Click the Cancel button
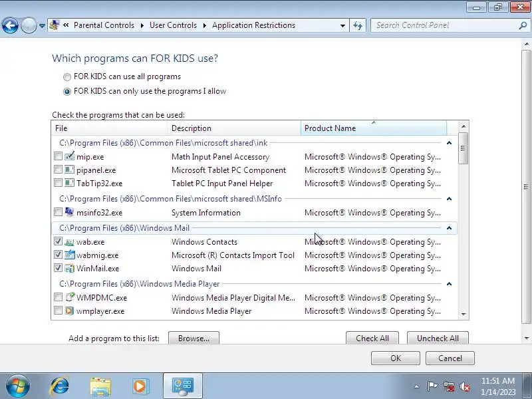 pos(450,358)
